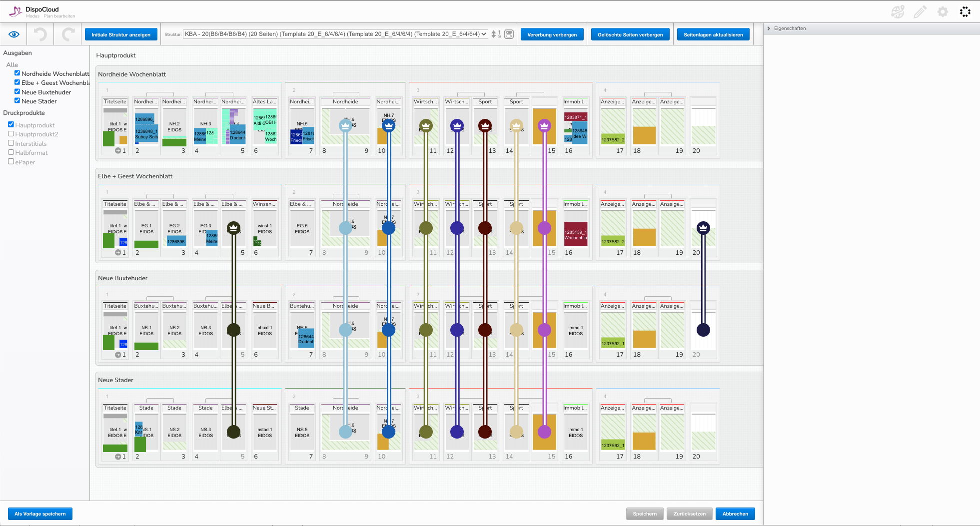Click the pencil edit icon in header
The image size is (980, 526).
(920, 12)
